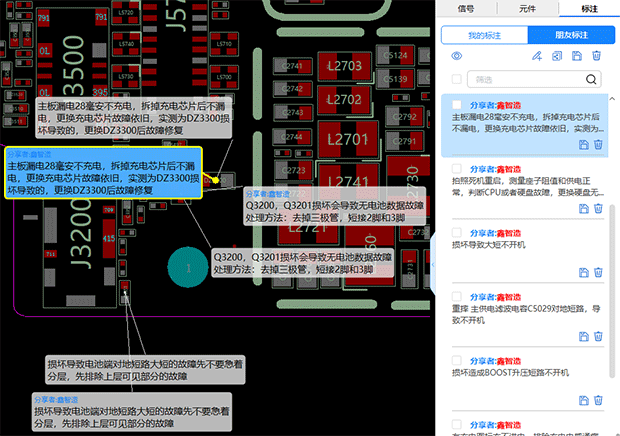Click the share/export annotations icon in toolbar
This screenshot has height=436, width=620.
[x=557, y=56]
